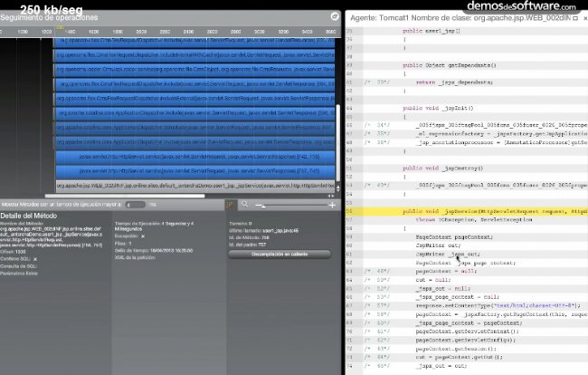Click the 'pageContext.getSession();' code line
This screenshot has height=375, width=588.
(x=456, y=349)
